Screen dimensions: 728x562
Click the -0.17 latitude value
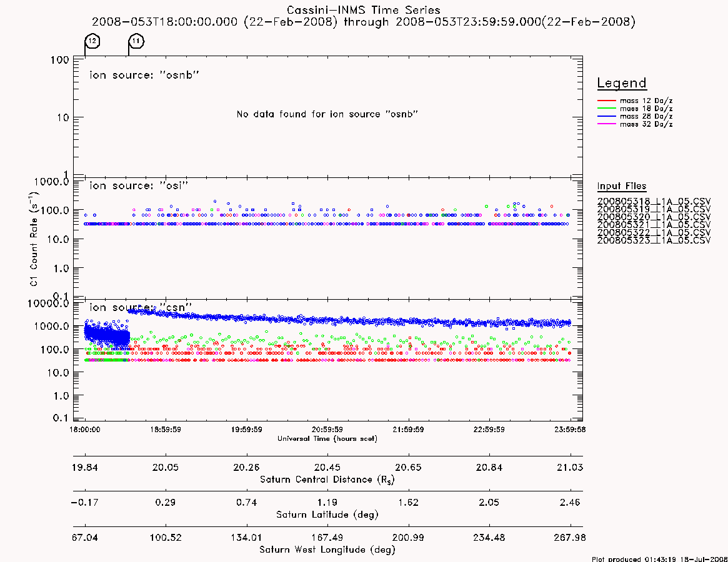coord(85,503)
